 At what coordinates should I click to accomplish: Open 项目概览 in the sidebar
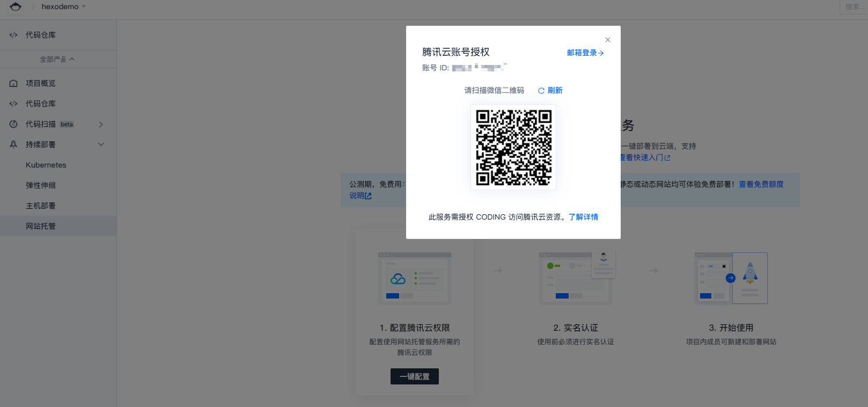point(58,83)
